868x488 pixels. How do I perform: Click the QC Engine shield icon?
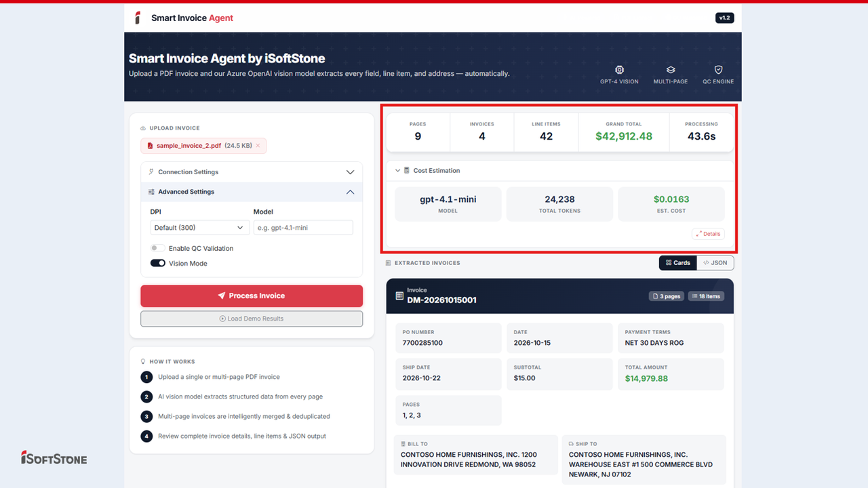(x=718, y=70)
